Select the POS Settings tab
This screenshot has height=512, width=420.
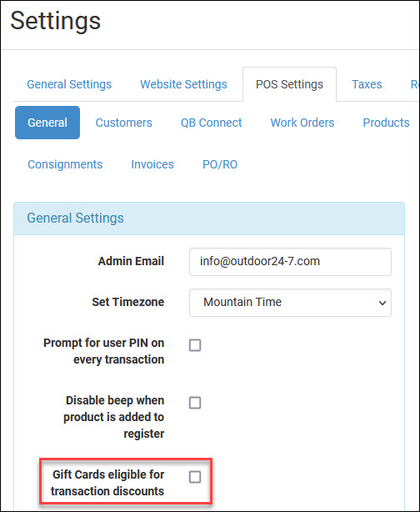pyautogui.click(x=289, y=84)
